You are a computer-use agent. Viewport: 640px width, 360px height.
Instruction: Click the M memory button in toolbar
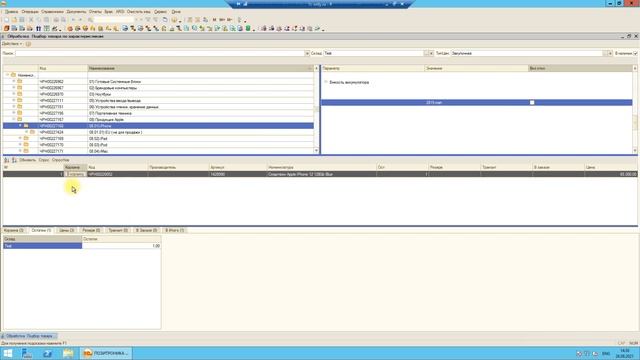pyautogui.click(x=214, y=20)
